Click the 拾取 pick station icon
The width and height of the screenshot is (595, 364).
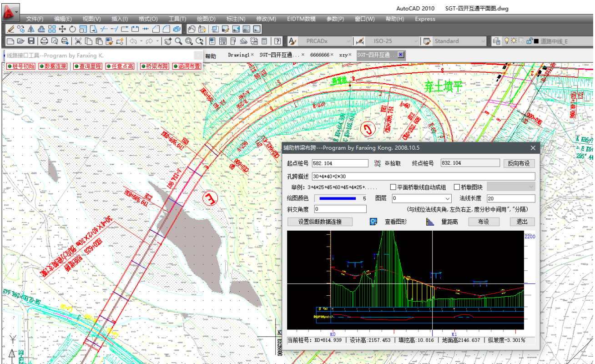377,163
